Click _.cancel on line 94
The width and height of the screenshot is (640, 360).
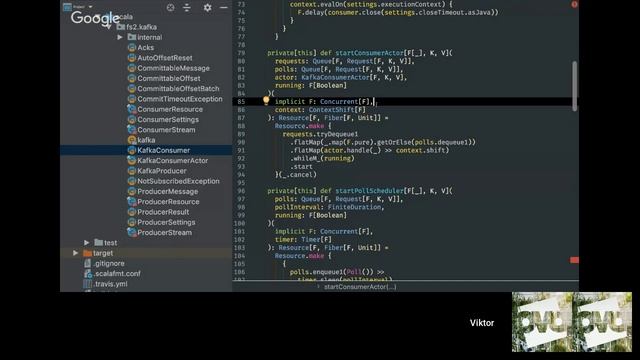point(298,175)
